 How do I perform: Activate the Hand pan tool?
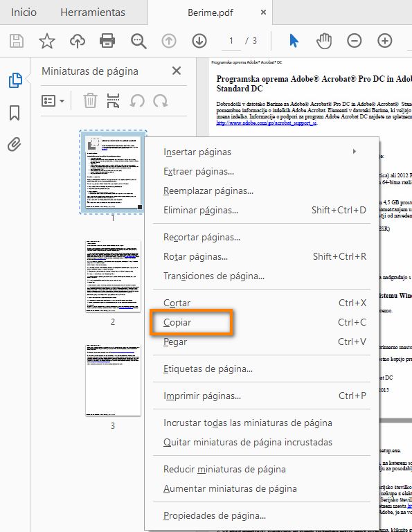[x=324, y=41]
